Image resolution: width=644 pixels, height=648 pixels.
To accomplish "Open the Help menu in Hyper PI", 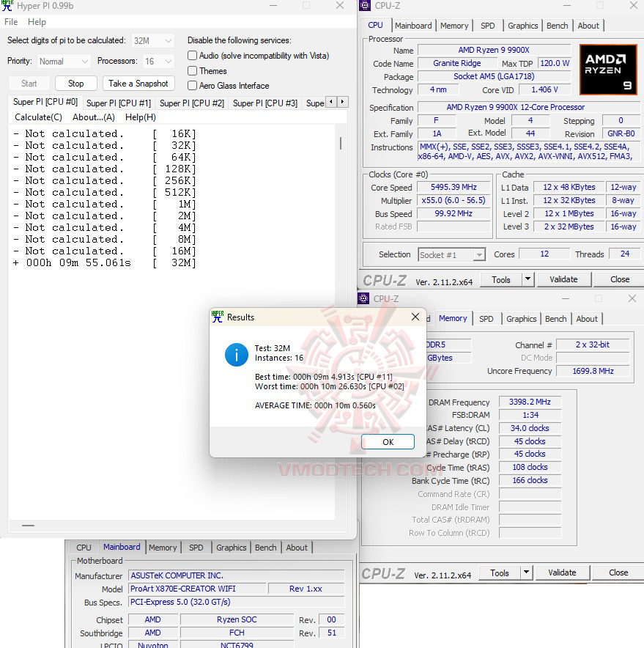I will (x=37, y=22).
